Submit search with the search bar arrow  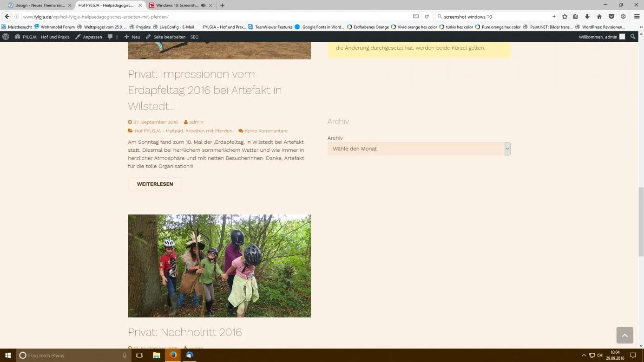(554, 17)
